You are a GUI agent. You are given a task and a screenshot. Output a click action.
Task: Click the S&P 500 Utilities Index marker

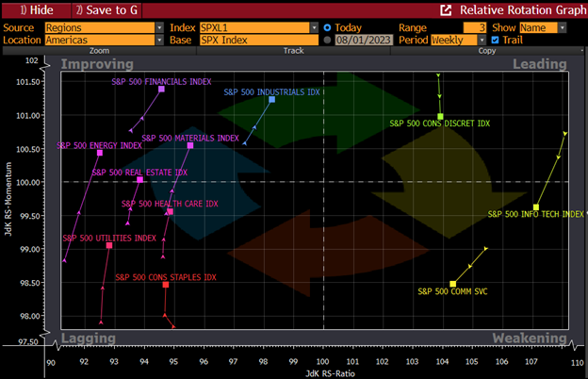pos(109,245)
